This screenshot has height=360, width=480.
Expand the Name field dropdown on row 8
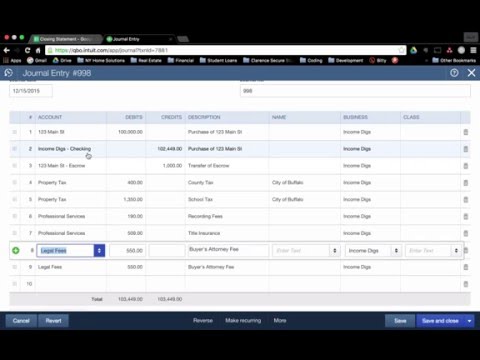click(x=335, y=251)
